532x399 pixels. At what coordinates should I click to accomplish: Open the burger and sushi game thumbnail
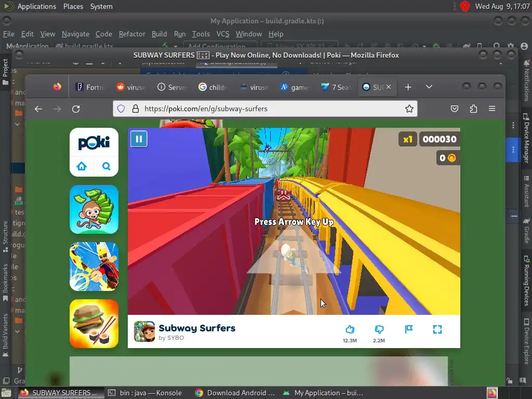(x=94, y=323)
